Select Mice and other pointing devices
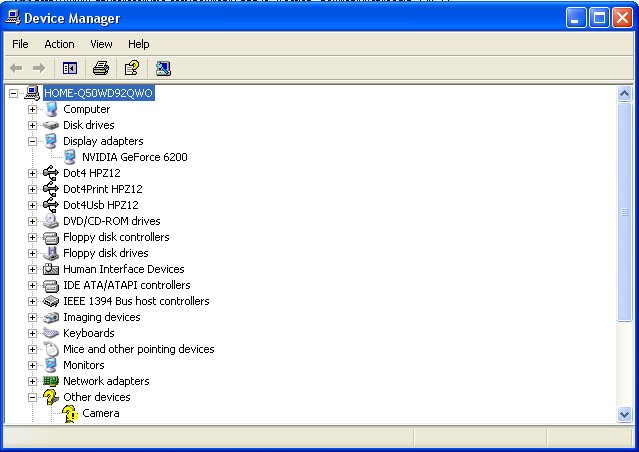The width and height of the screenshot is (639, 452). click(x=138, y=349)
